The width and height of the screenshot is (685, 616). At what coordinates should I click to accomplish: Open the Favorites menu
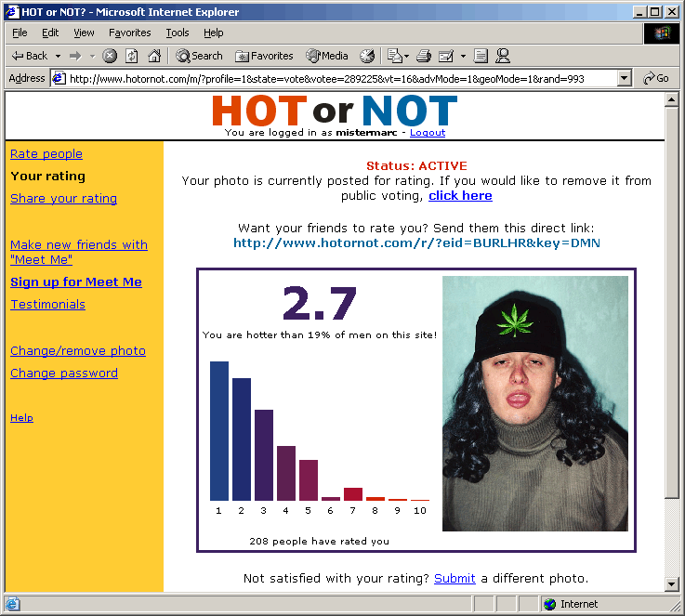pos(130,33)
